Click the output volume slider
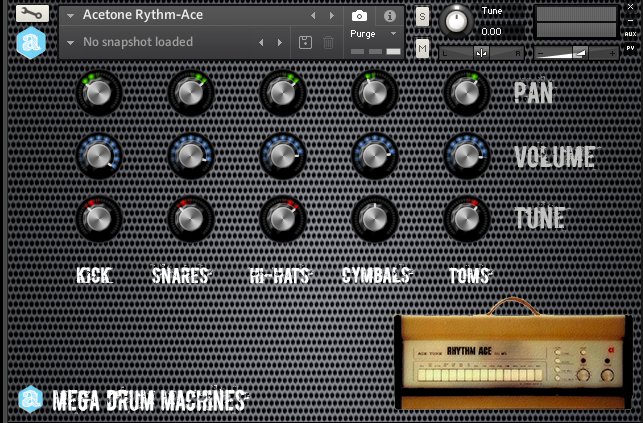Screen dimensions: 643x423 click(x=576, y=53)
